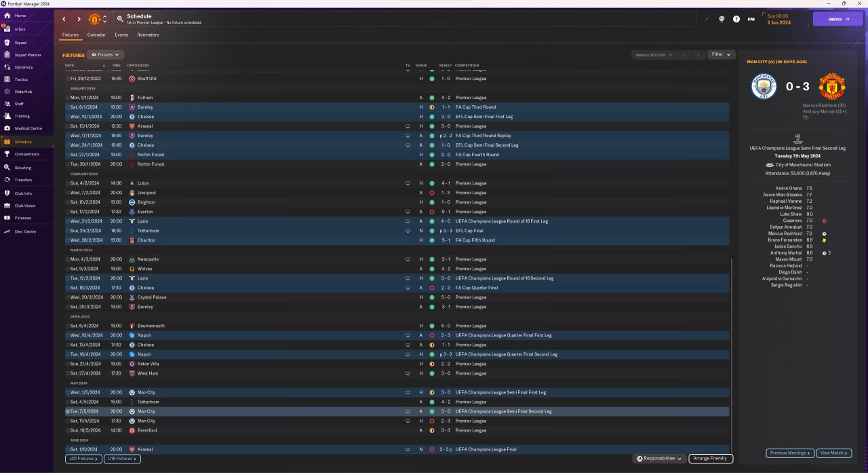Open the Filter dropdown
Screen dimensions: 868x473
[721, 54]
